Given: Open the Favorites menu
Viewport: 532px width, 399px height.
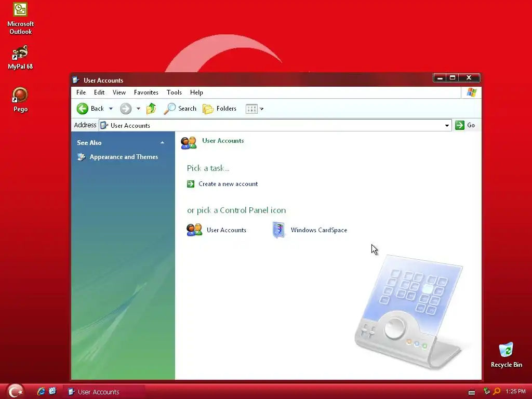Looking at the screenshot, I should click(x=146, y=92).
